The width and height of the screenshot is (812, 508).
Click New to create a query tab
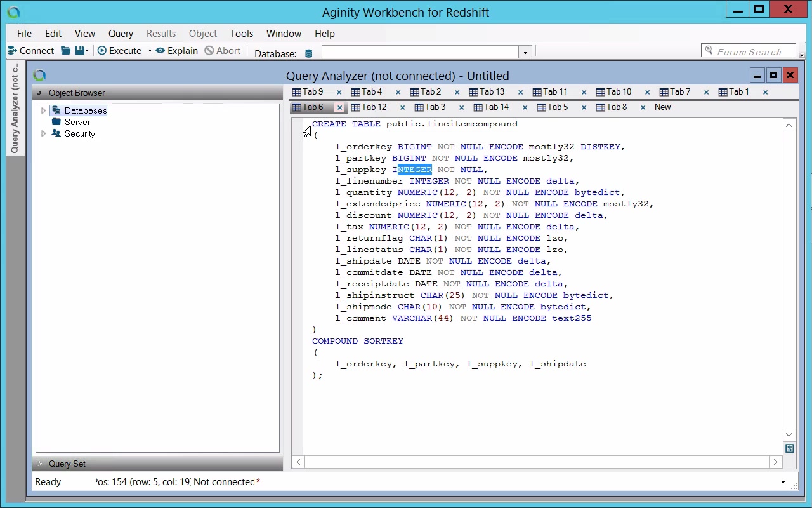point(662,107)
